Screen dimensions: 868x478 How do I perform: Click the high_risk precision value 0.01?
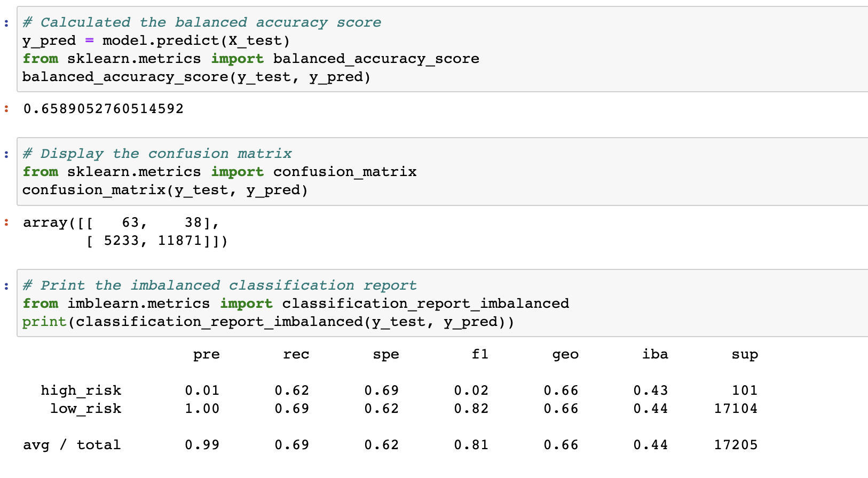point(202,391)
